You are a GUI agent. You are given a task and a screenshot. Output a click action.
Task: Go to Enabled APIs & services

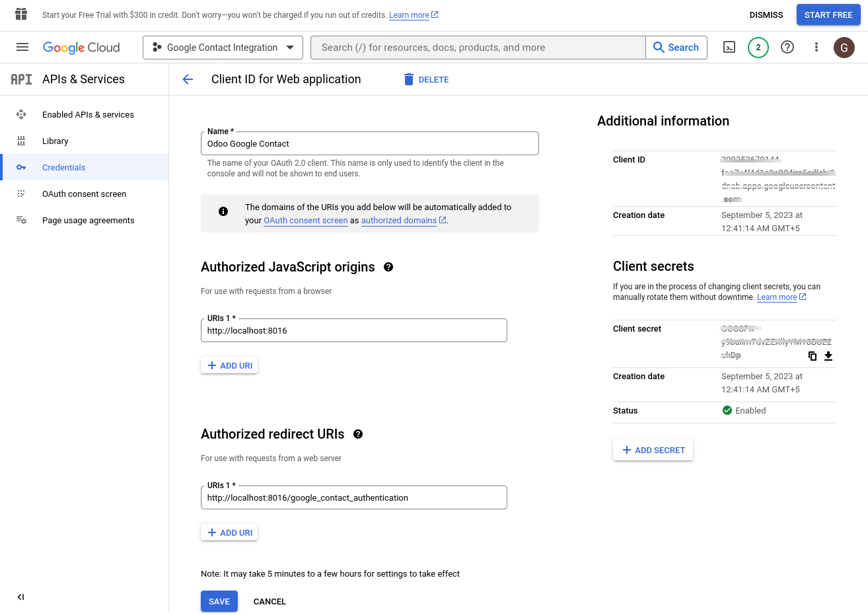tap(88, 115)
